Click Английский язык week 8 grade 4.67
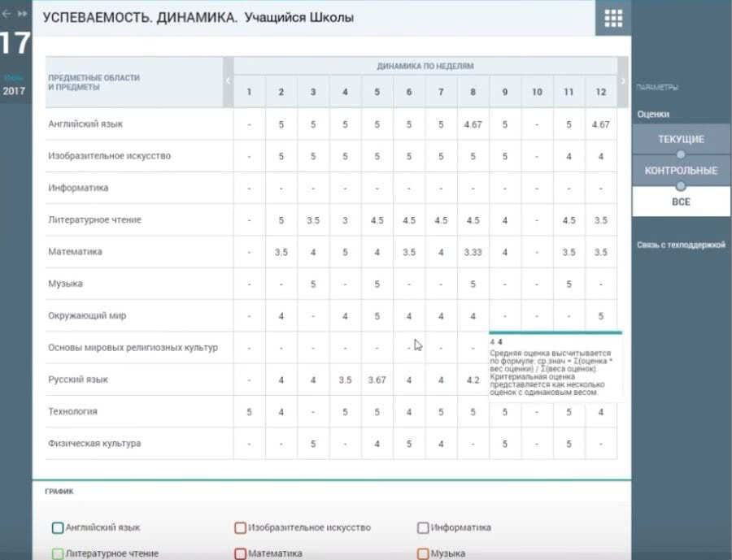This screenshot has width=732, height=560. (x=473, y=124)
